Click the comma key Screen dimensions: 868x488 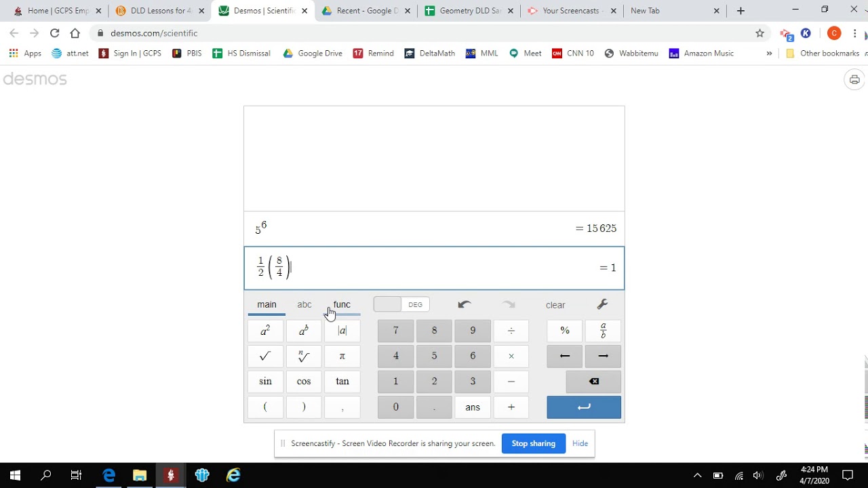pyautogui.click(x=342, y=407)
